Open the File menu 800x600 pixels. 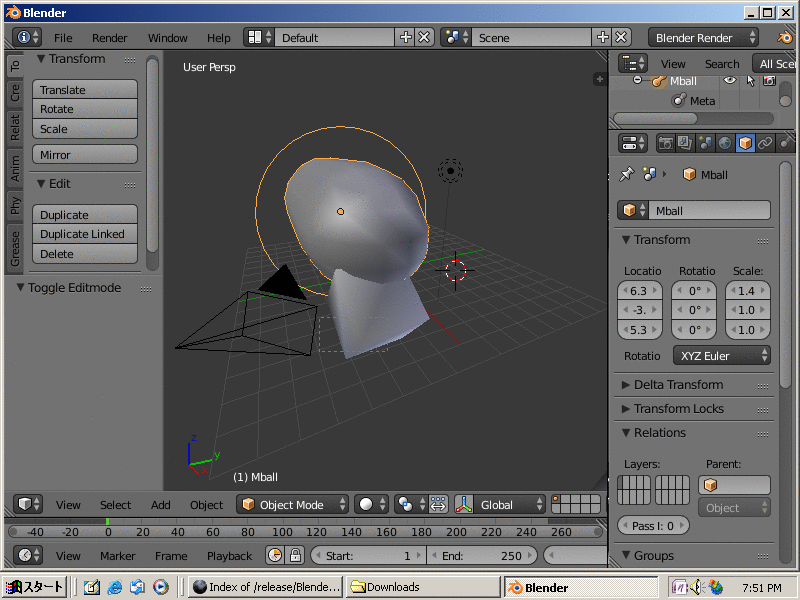pos(63,38)
